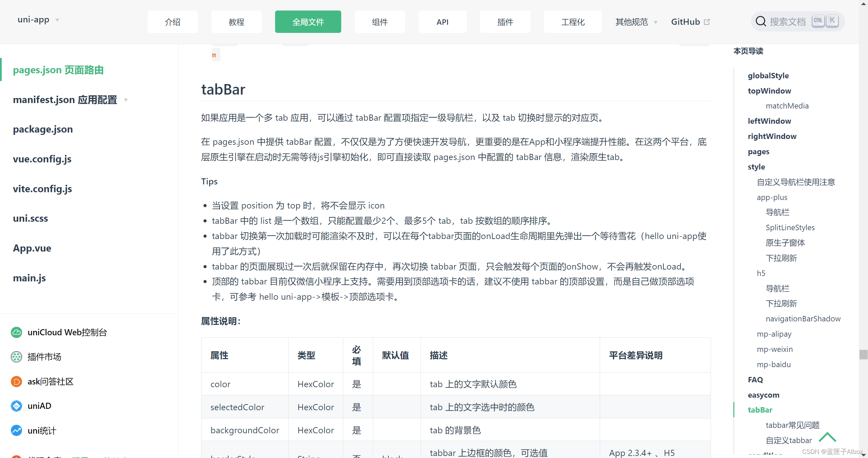Screen dimensions: 868x458
Task: Click the ask问答社区 orange icon
Action: coord(16,381)
